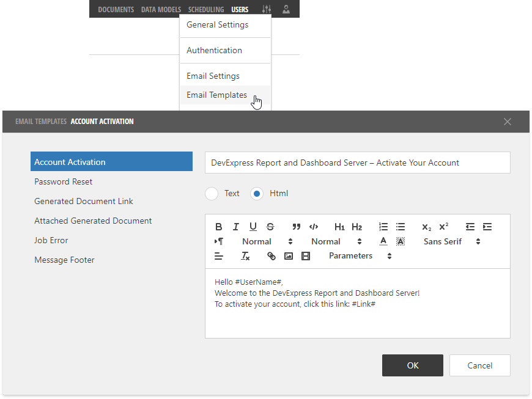The image size is (532, 399).
Task: Apply subscript formatting
Action: (427, 227)
